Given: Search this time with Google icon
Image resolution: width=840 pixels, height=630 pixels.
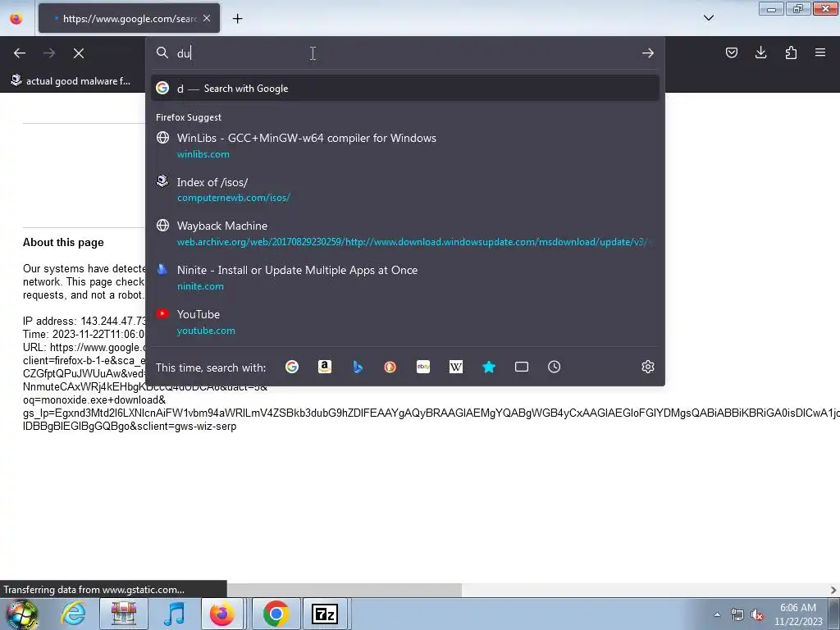Looking at the screenshot, I should click(x=292, y=367).
